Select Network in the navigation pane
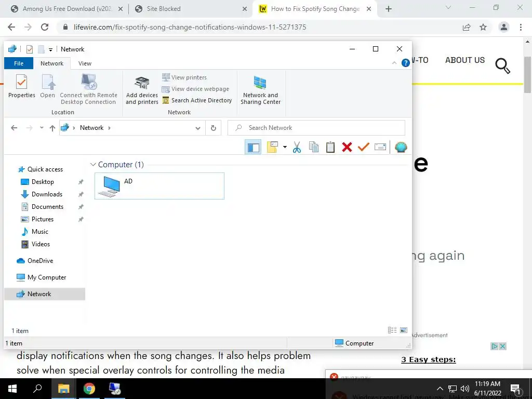The height and width of the screenshot is (399, 532). click(45, 294)
